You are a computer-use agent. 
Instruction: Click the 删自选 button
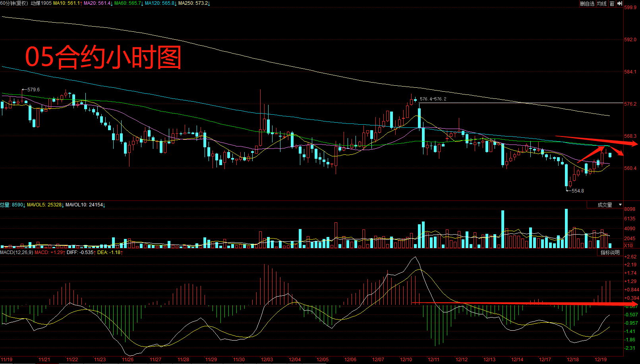(x=587, y=4)
